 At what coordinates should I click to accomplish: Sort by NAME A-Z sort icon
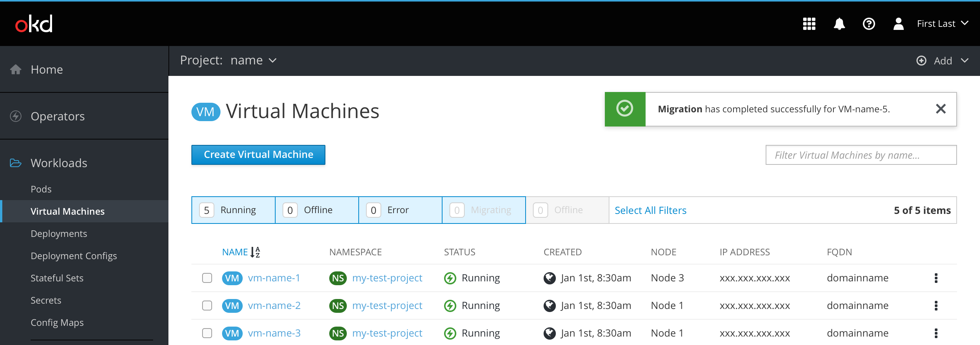pyautogui.click(x=255, y=252)
